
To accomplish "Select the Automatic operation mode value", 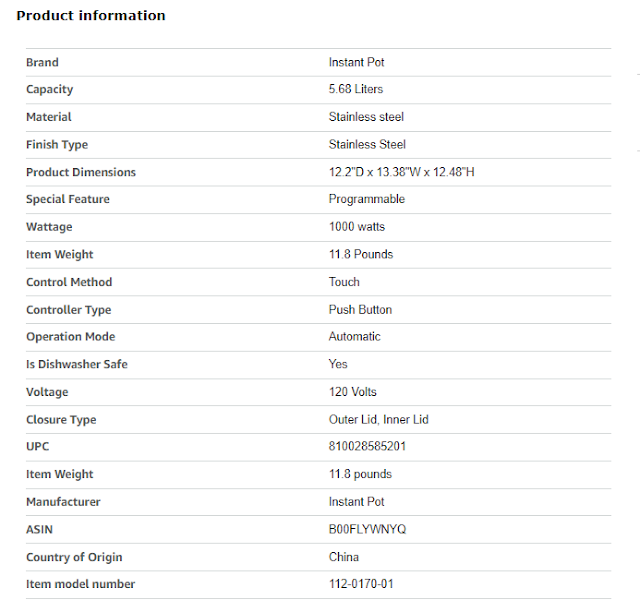I will tap(354, 337).
